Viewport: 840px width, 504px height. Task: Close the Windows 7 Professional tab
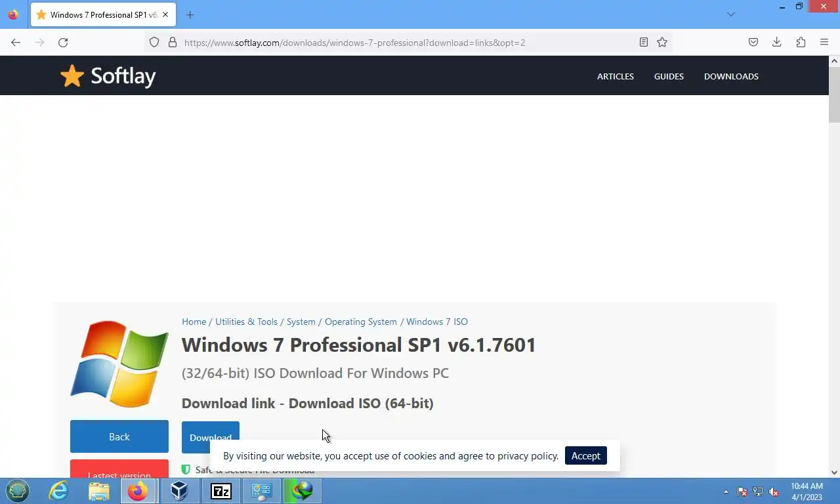click(x=165, y=14)
